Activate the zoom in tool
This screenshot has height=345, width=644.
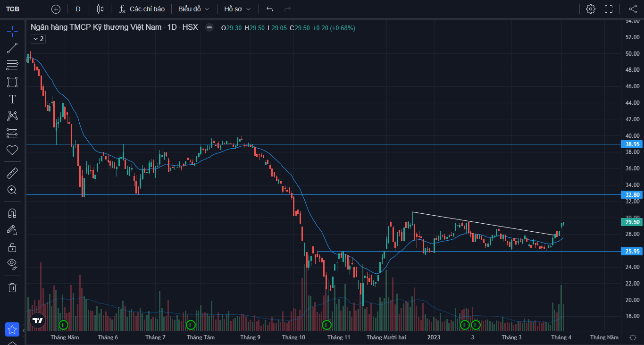[12, 190]
